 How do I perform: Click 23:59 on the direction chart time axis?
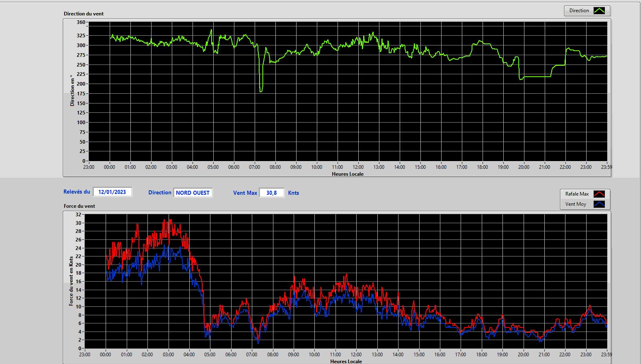606,167
